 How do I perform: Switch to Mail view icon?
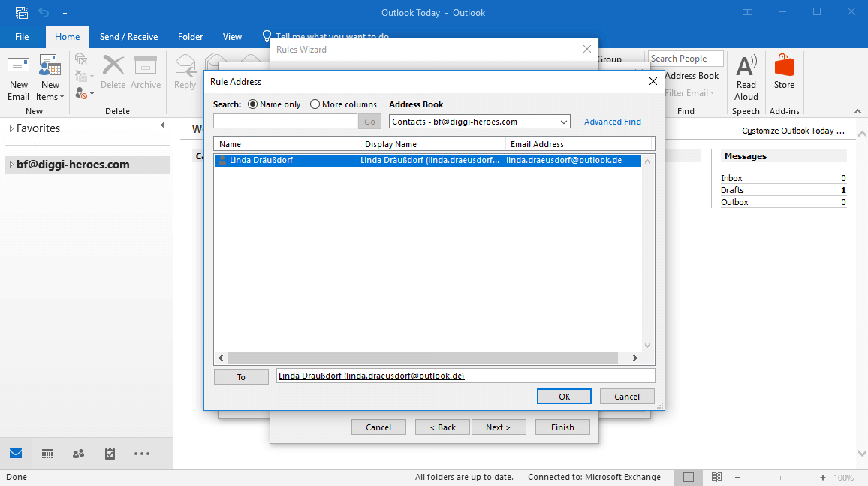coord(16,454)
